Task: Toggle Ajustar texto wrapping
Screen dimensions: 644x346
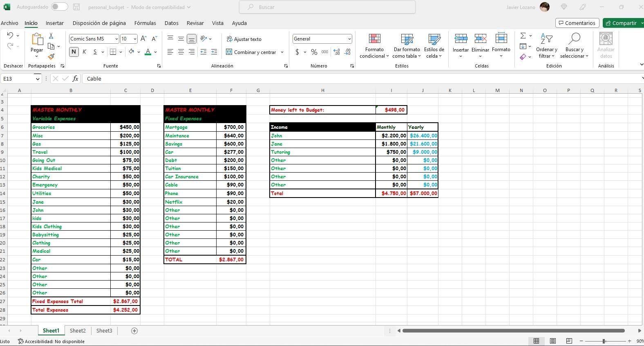Action: [x=244, y=39]
